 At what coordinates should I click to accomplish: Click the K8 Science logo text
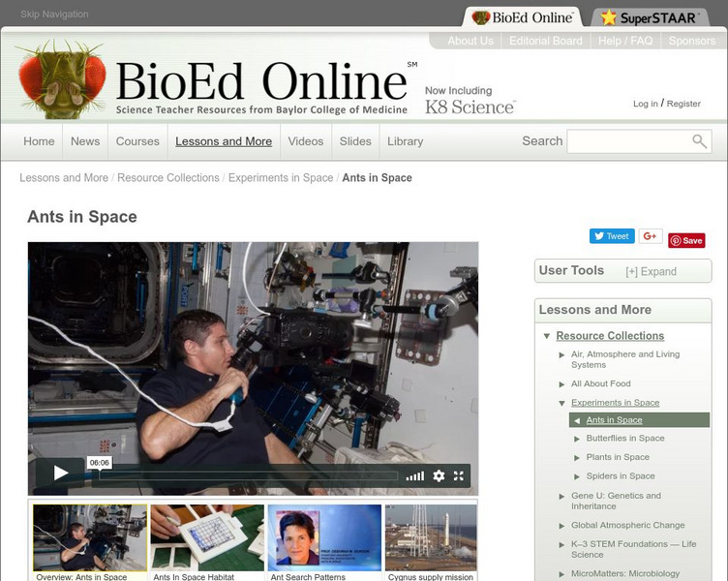470,107
